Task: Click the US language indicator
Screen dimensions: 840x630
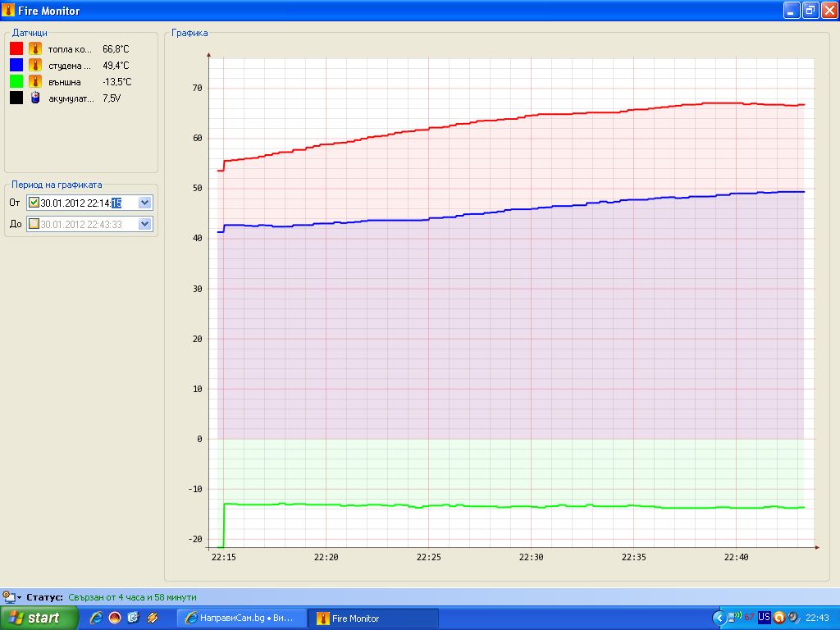Action: click(x=764, y=617)
